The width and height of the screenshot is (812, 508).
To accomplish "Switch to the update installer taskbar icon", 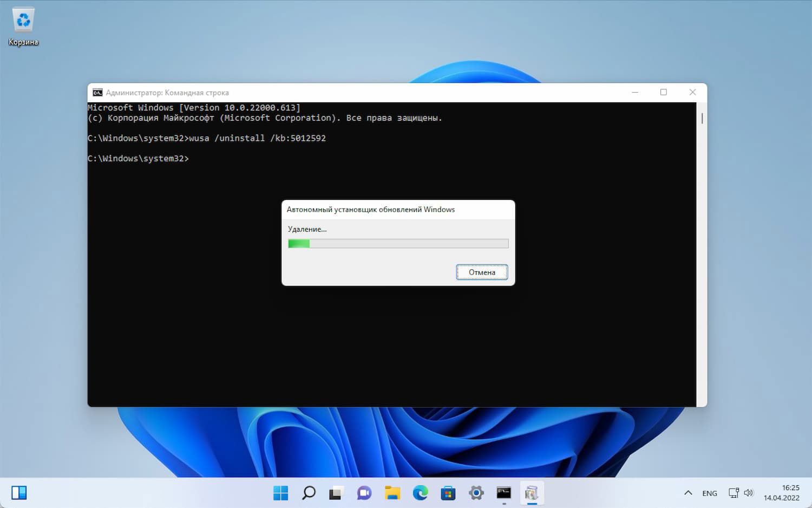I will pos(532,493).
